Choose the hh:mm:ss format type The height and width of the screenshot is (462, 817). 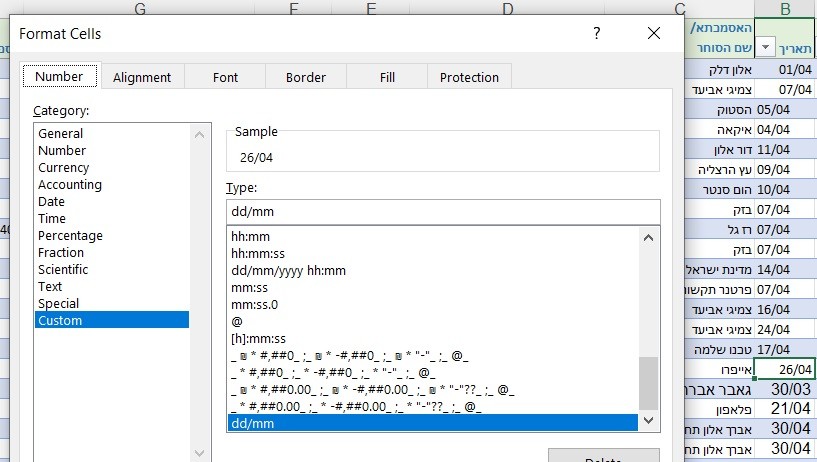point(432,254)
